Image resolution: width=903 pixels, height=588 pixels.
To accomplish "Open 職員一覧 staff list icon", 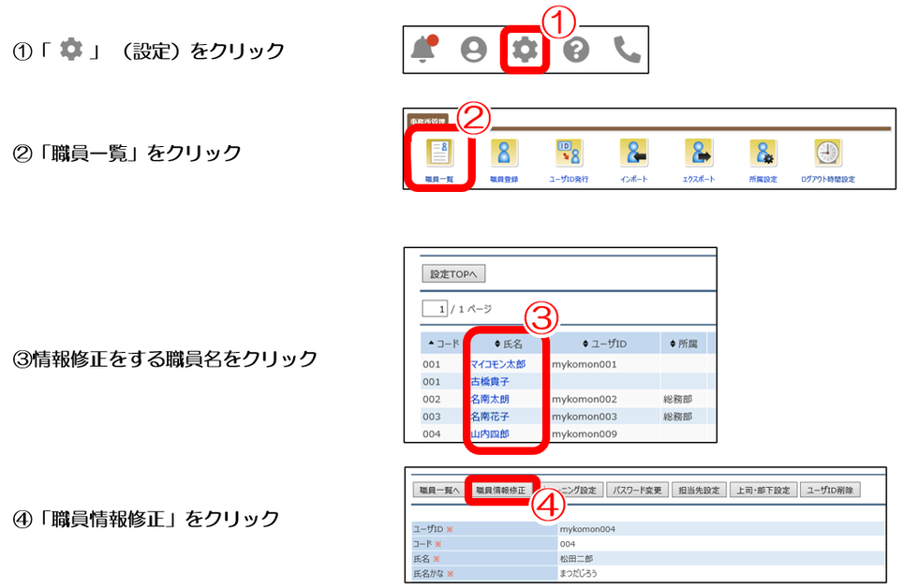I will pos(438,154).
